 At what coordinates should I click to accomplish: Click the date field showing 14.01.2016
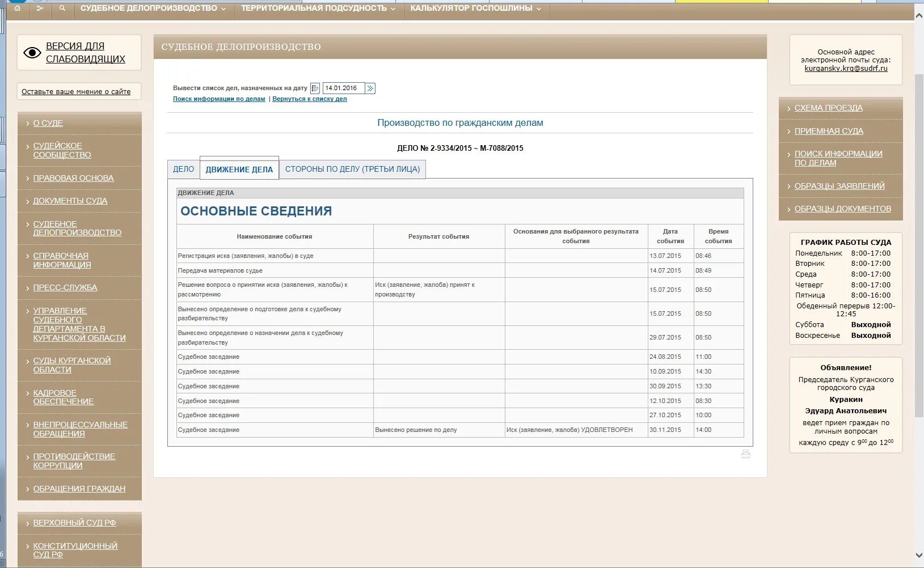[x=344, y=88]
